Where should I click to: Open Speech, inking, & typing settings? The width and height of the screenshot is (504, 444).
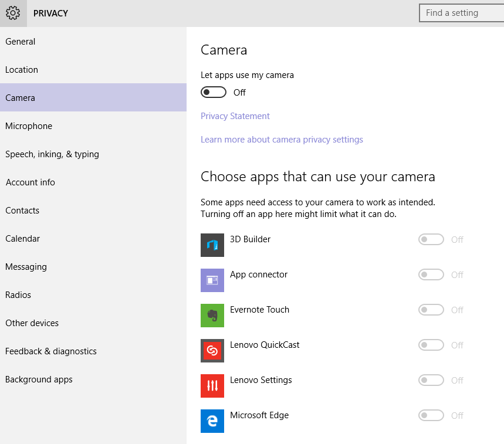point(93,154)
